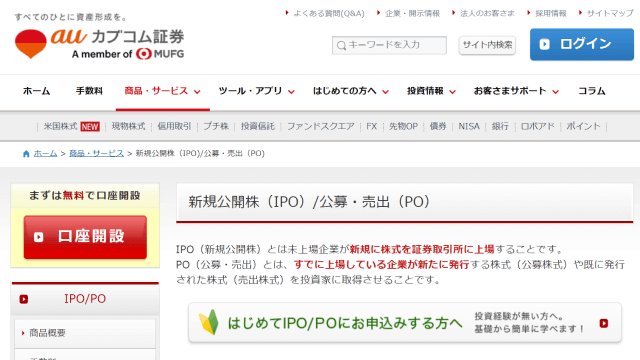The image size is (640, 360).
Task: Select FX in sub navigation
Action: 371,127
